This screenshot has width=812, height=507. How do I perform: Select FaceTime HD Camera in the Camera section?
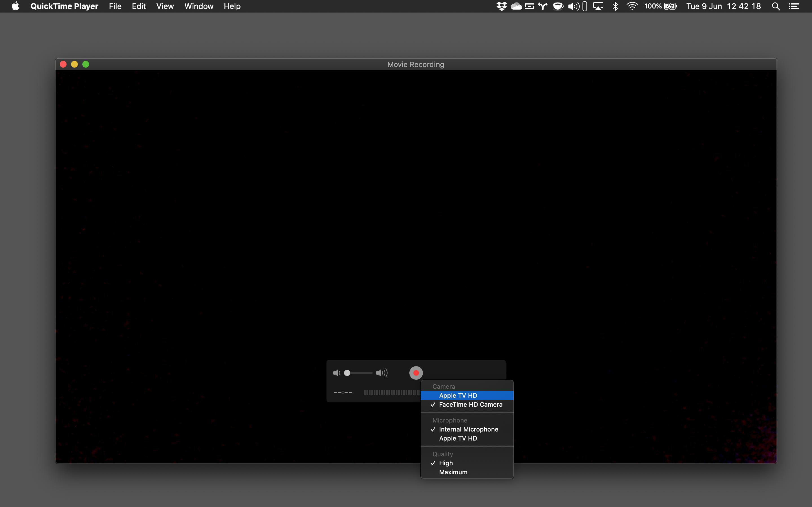coord(470,404)
